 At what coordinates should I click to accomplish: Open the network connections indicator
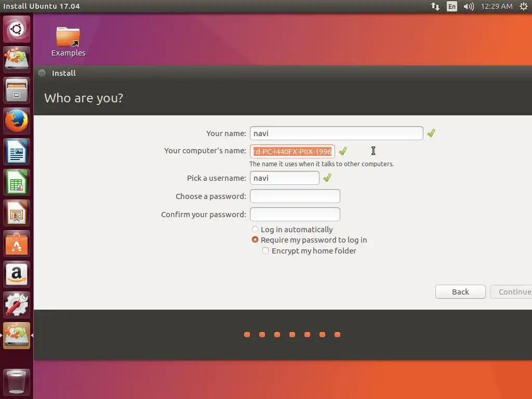click(435, 6)
